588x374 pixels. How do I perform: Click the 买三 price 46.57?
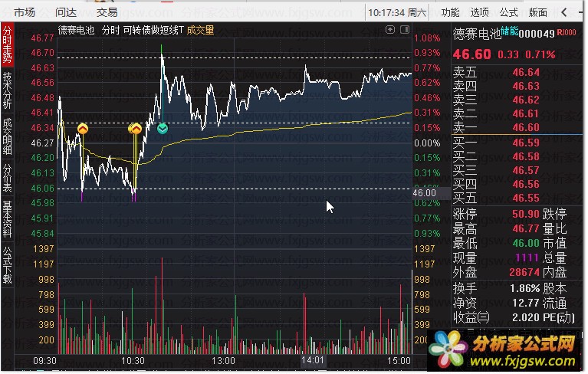[x=526, y=170]
